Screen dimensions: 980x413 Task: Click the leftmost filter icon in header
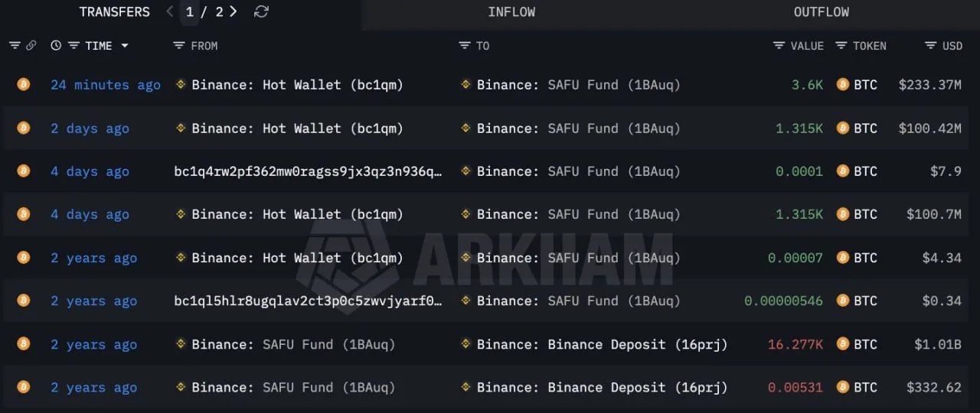click(x=15, y=46)
